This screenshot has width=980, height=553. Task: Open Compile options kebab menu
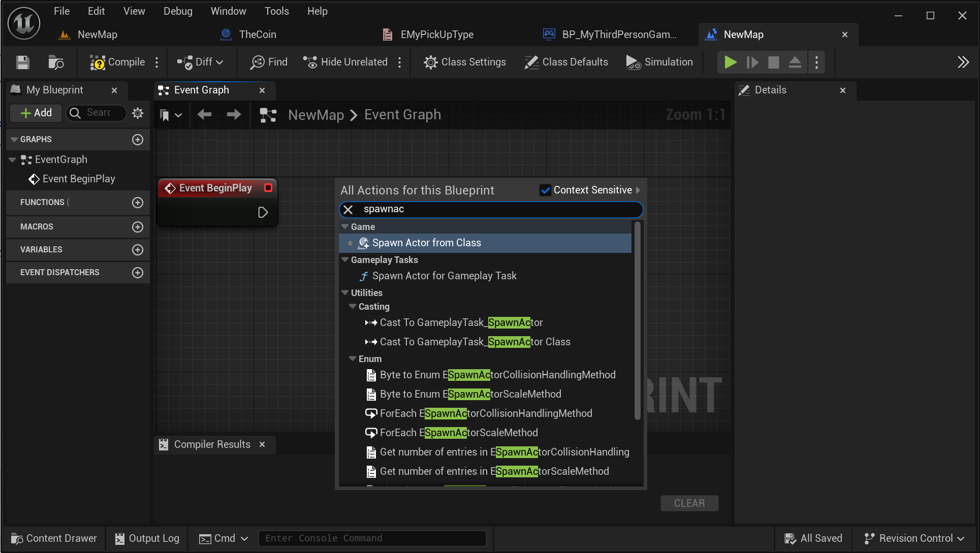pos(157,62)
